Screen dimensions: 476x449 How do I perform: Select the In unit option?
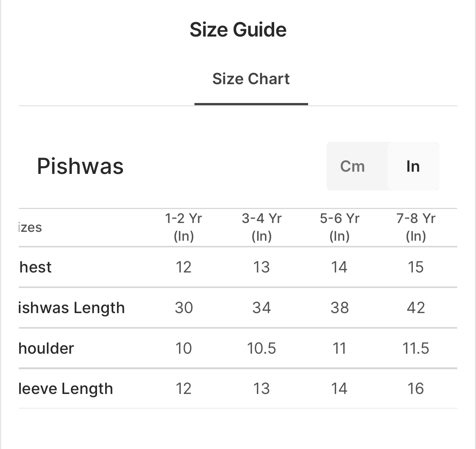click(413, 166)
